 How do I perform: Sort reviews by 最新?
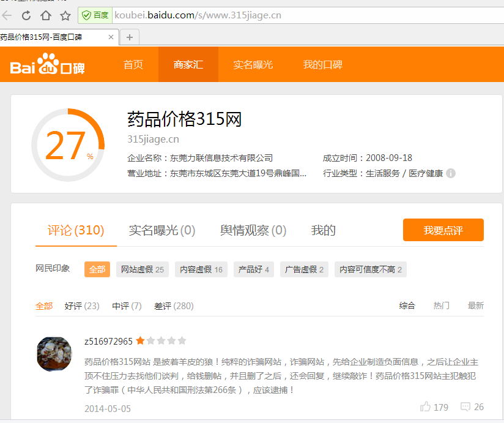pos(476,305)
